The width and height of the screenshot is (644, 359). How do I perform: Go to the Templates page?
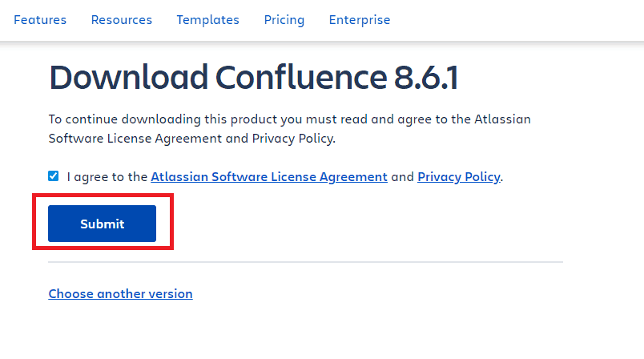[207, 20]
